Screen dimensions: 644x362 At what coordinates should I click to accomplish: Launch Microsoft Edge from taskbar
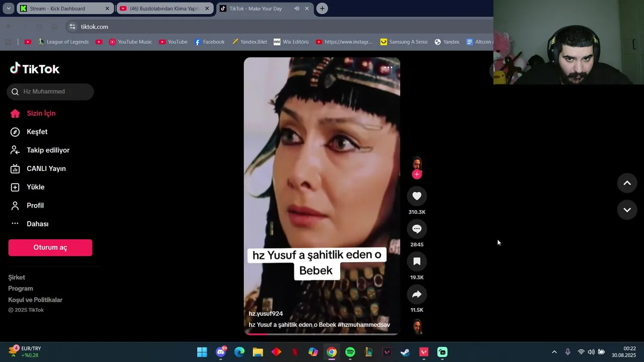pos(239,352)
